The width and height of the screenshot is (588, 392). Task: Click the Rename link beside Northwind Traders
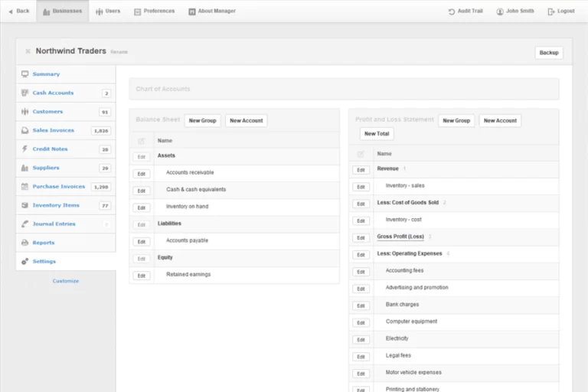119,52
